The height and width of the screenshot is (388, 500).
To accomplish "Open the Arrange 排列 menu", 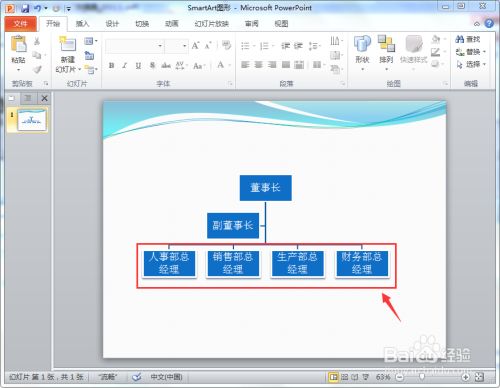I will click(386, 53).
